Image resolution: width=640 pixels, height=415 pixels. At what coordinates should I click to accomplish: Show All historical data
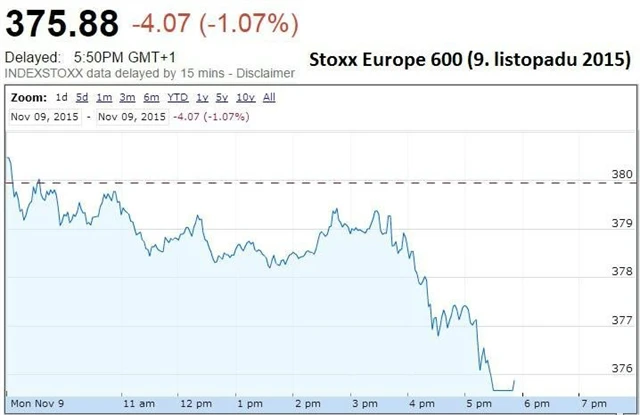[x=269, y=98]
